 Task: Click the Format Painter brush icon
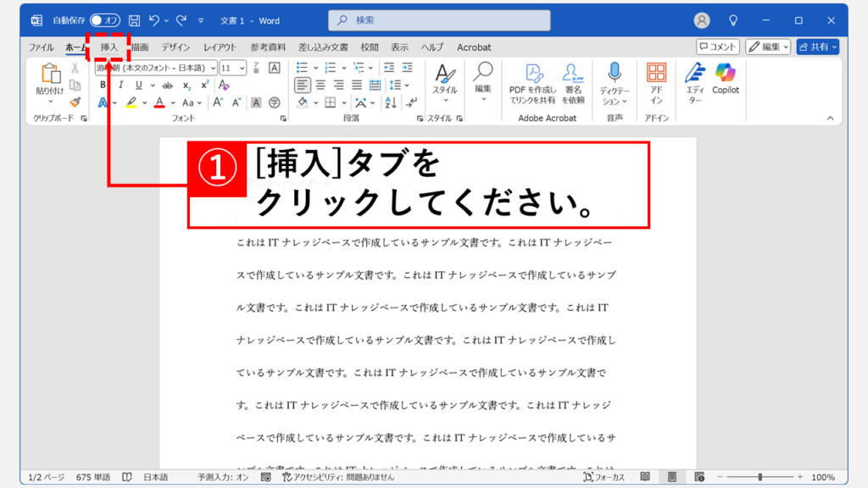coord(75,103)
